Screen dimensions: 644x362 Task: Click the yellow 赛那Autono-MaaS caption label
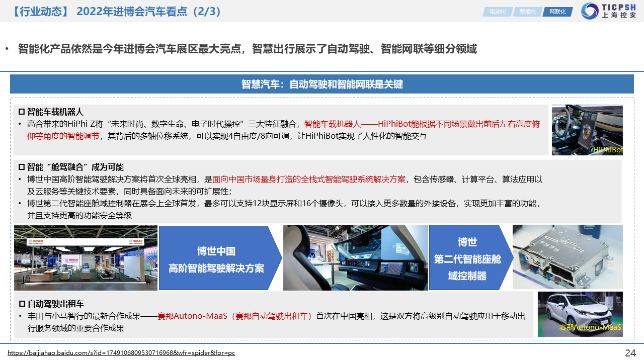point(590,327)
